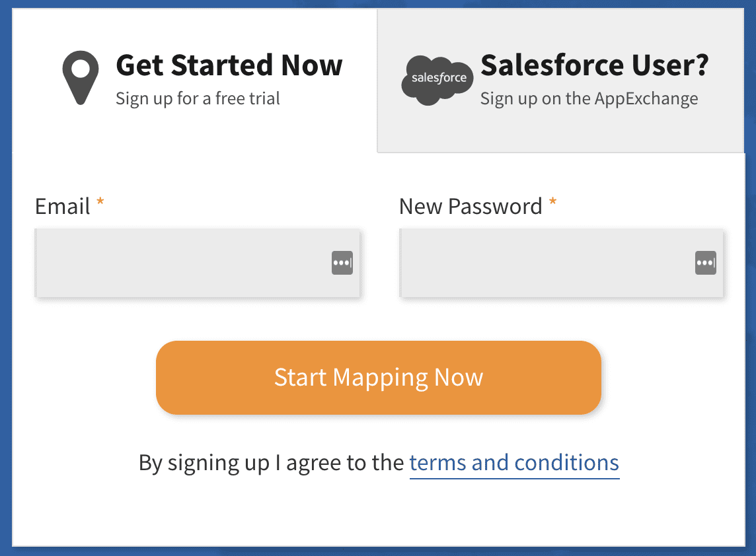756x556 pixels.
Task: Click the "Get Started Now" heading text
Action: [x=229, y=65]
